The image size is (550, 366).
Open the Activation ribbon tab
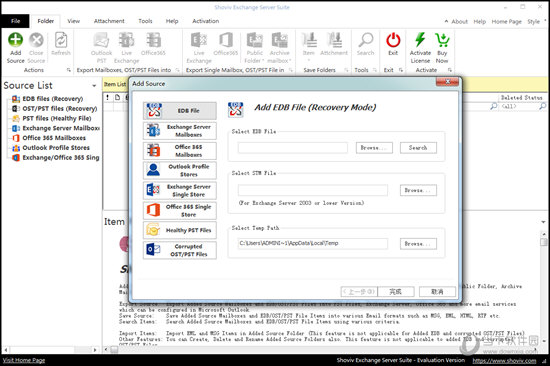tap(206, 21)
